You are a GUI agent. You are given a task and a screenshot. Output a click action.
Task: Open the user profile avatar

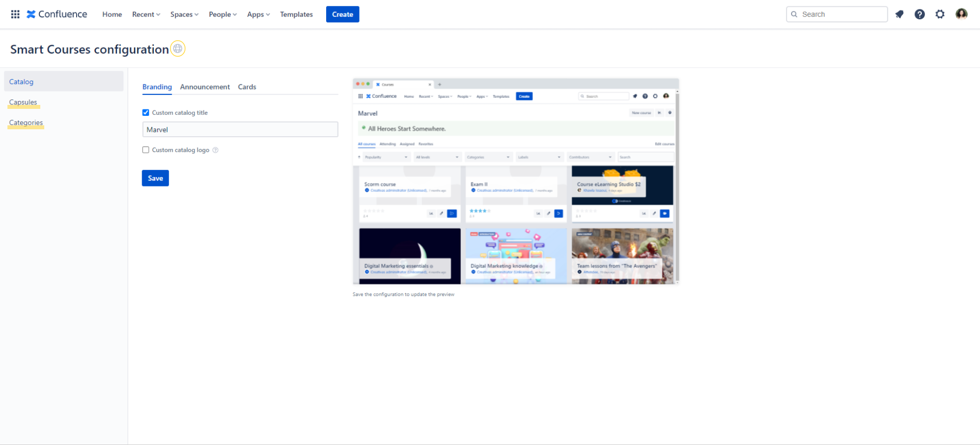[x=961, y=14]
